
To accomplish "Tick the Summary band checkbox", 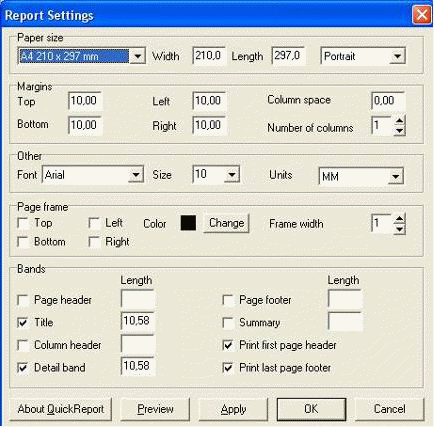I will 228,323.
